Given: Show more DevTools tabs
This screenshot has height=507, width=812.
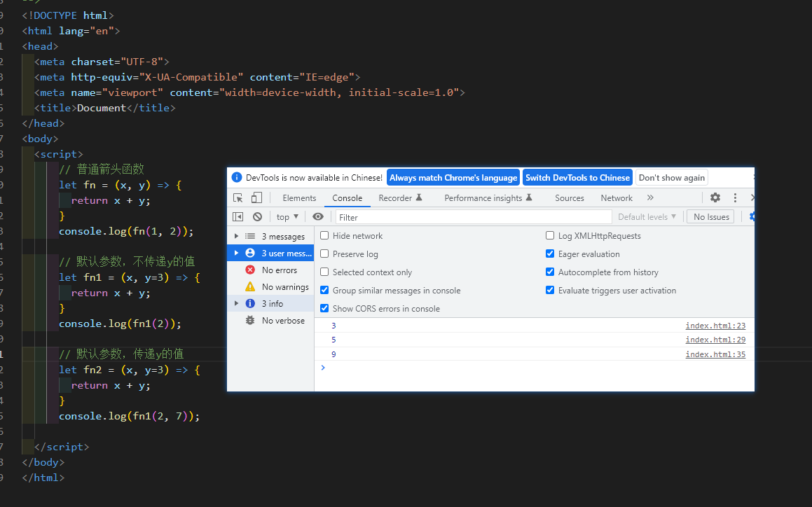Looking at the screenshot, I should (x=650, y=198).
